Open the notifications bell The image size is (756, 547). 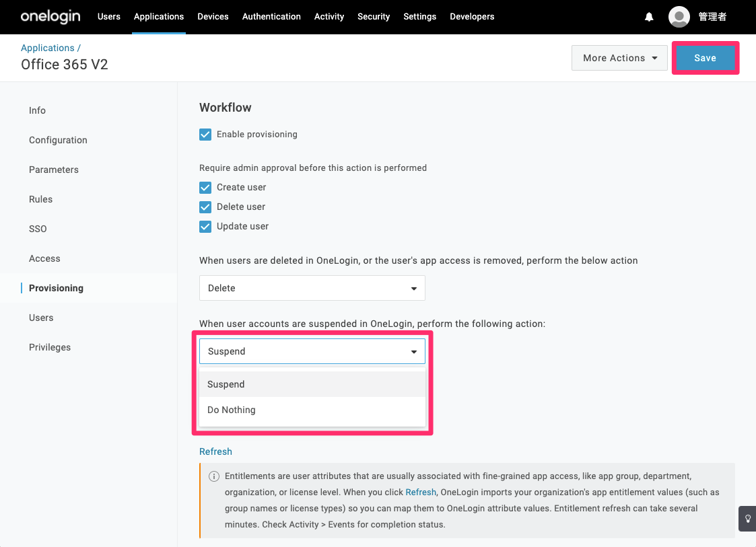[649, 17]
